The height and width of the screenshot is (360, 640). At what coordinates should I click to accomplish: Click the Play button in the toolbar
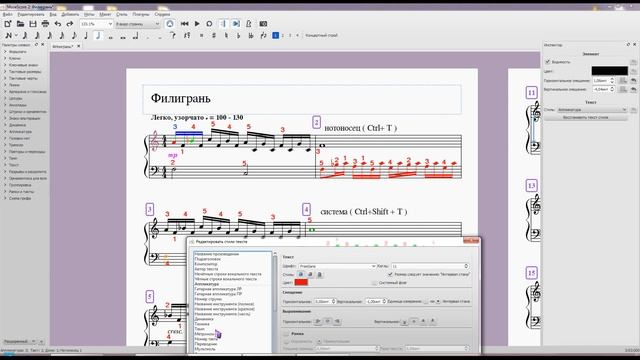click(197, 24)
